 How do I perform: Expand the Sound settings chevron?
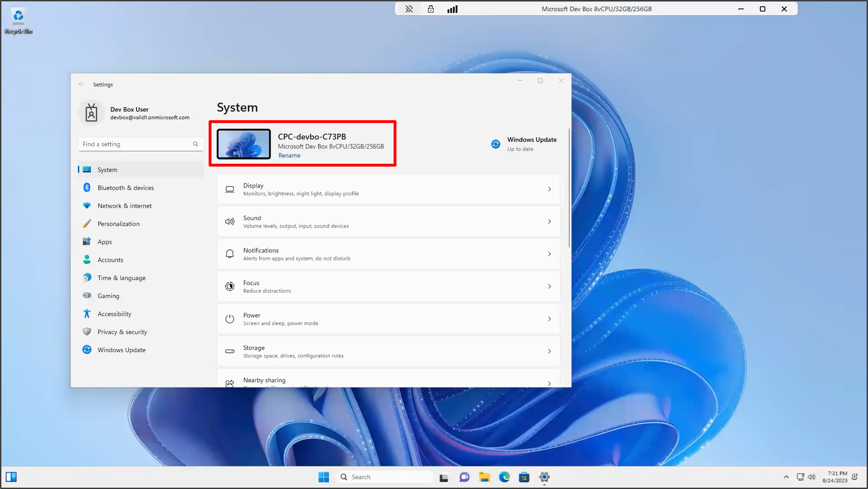(x=549, y=221)
